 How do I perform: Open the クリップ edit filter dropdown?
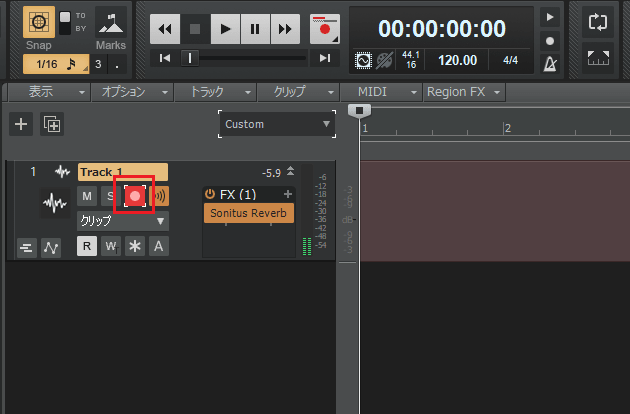[122, 220]
